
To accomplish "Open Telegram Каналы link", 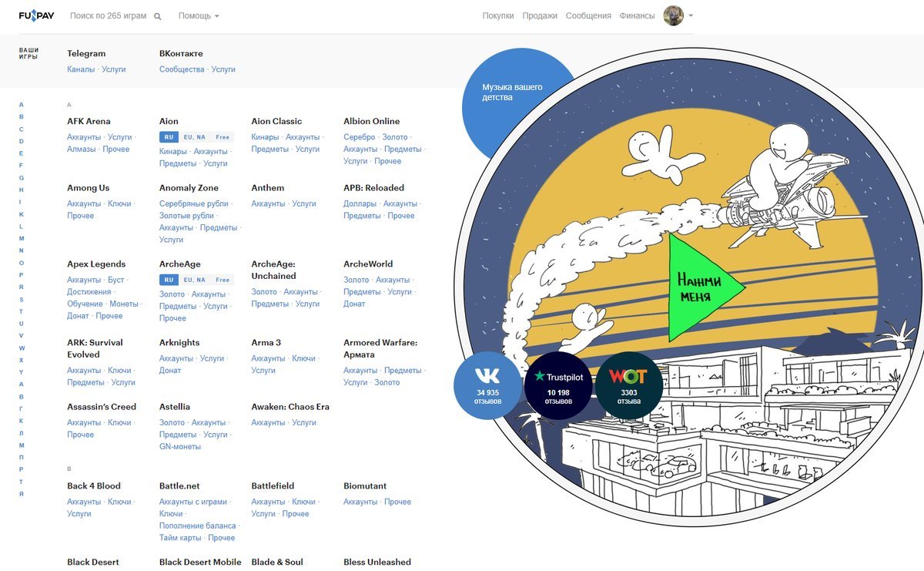I will click(x=81, y=69).
